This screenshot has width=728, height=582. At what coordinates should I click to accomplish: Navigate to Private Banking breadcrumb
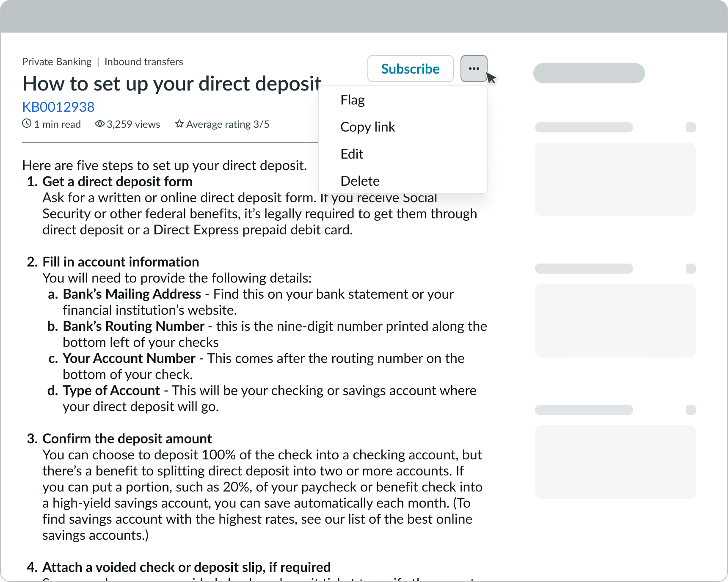(x=57, y=61)
